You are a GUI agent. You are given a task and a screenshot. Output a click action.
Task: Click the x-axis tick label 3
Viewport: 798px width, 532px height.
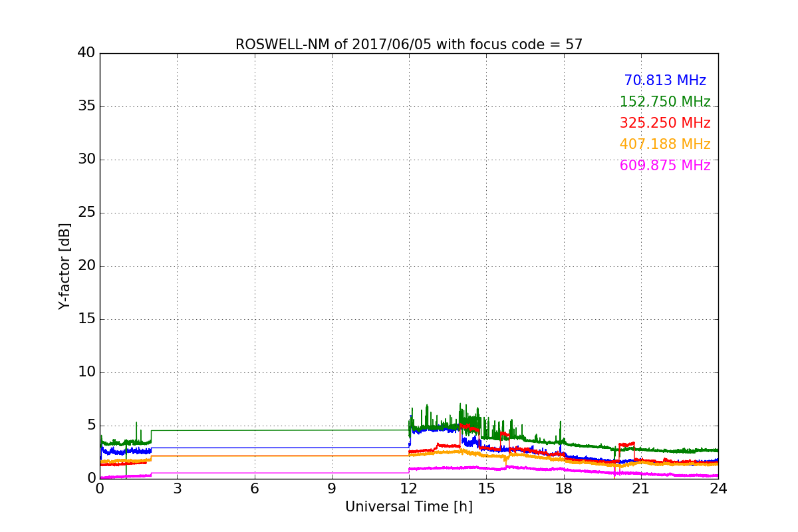[177, 489]
